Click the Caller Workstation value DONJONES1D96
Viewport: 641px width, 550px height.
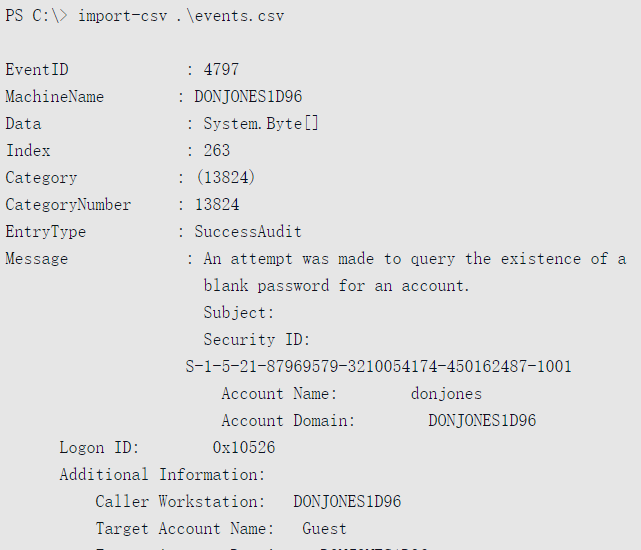pos(347,502)
